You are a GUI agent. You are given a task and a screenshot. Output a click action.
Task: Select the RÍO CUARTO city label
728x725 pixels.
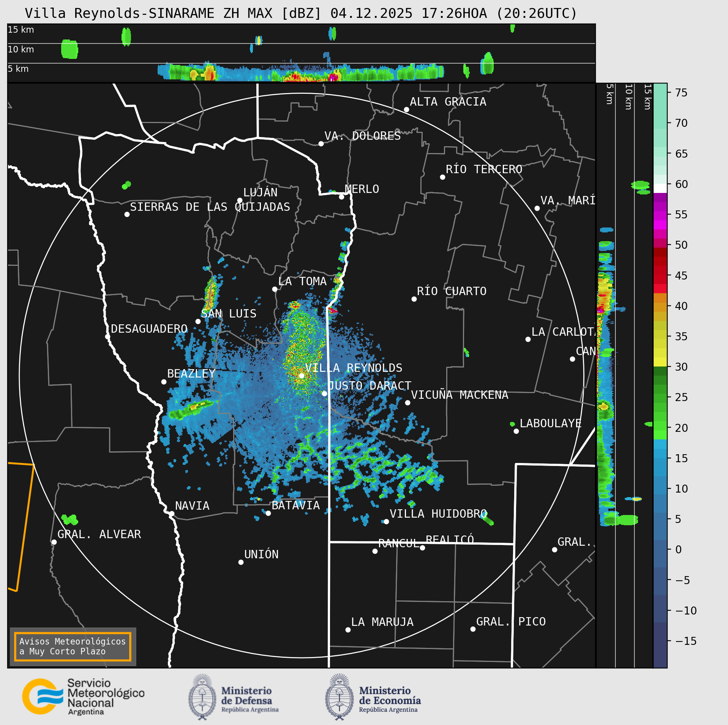click(x=452, y=291)
